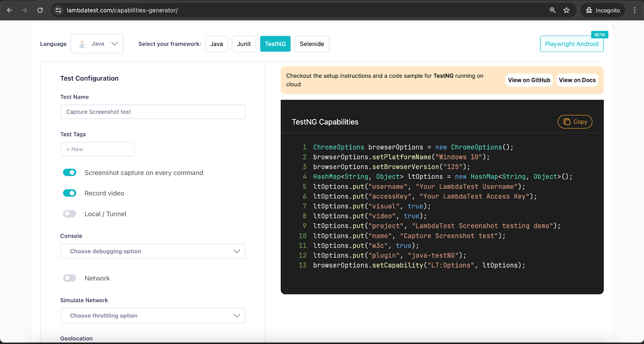The width and height of the screenshot is (644, 344).
Task: Open the Java language dropdown
Action: click(97, 44)
